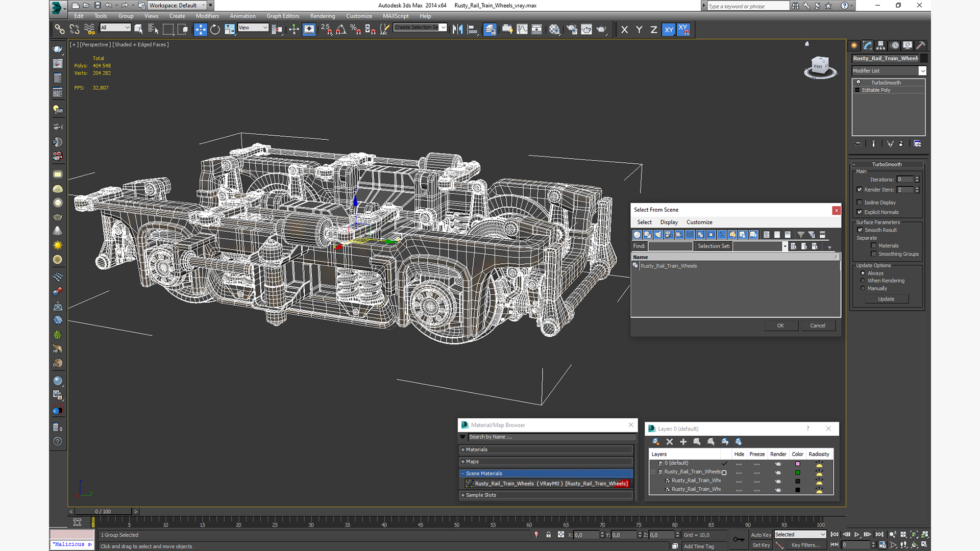The height and width of the screenshot is (551, 980).
Task: Open the Modifiers menu
Action: pyautogui.click(x=207, y=16)
